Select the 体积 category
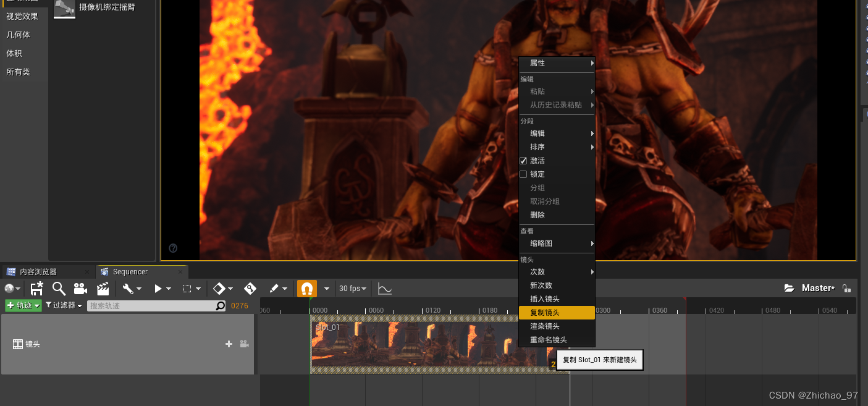868x406 pixels. click(14, 54)
